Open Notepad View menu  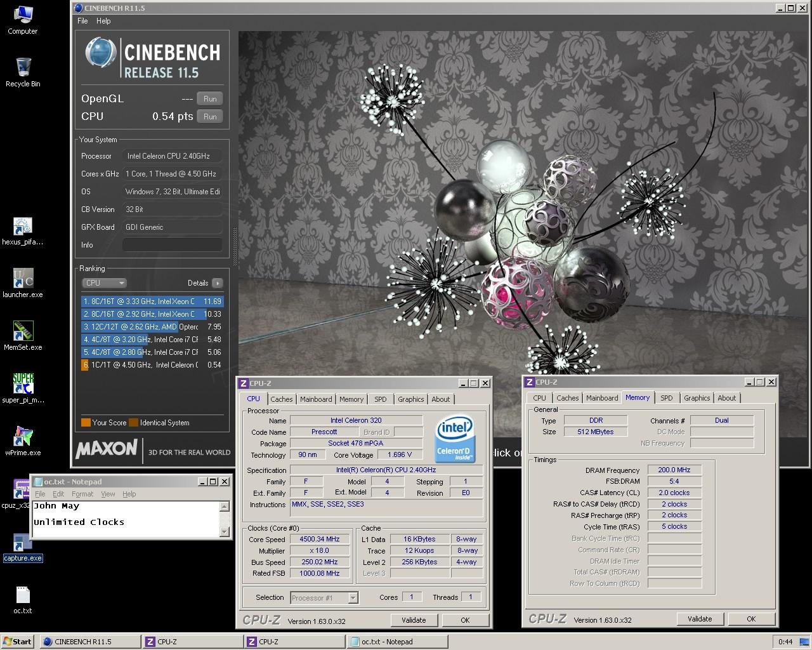pos(108,494)
